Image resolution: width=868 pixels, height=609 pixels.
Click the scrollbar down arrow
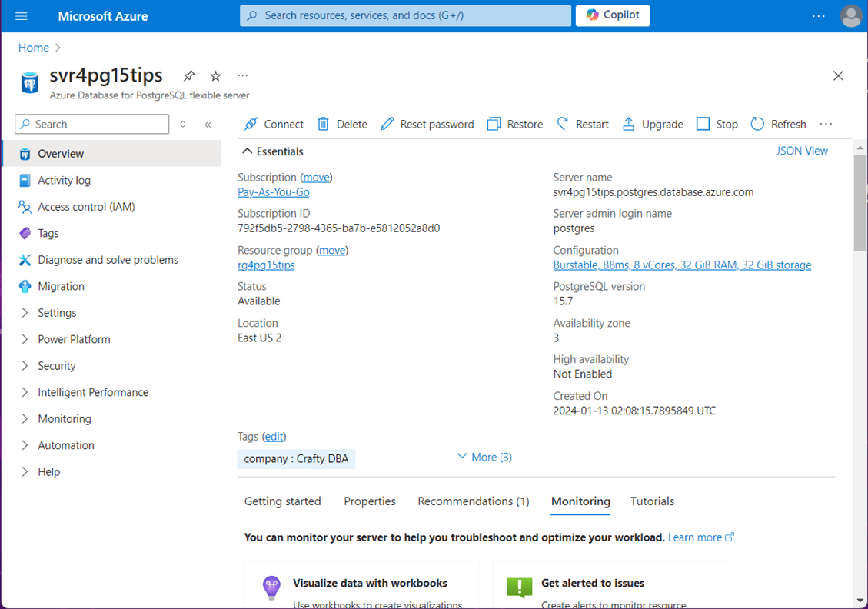click(860, 600)
